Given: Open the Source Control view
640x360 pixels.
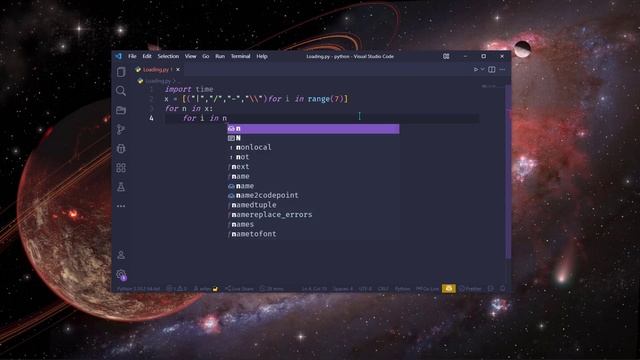Looking at the screenshot, I should [121, 129].
